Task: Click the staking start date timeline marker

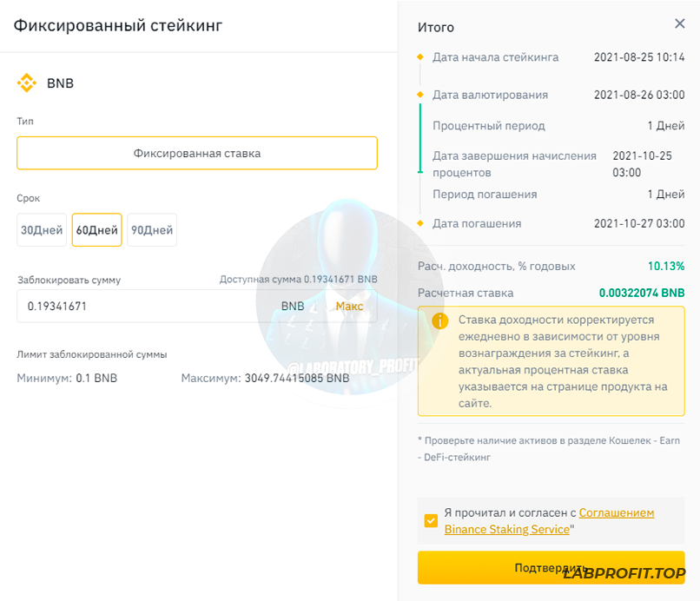Action: coord(420,58)
